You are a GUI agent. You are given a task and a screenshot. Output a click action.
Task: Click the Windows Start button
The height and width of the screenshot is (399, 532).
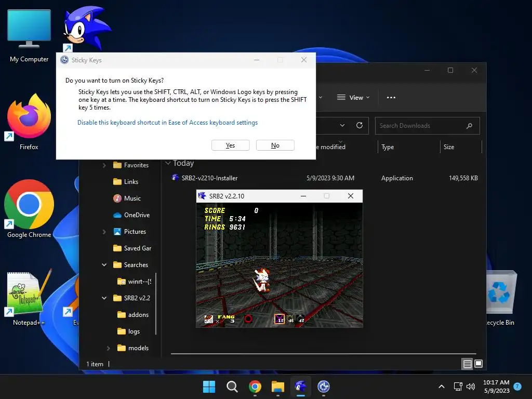click(209, 387)
